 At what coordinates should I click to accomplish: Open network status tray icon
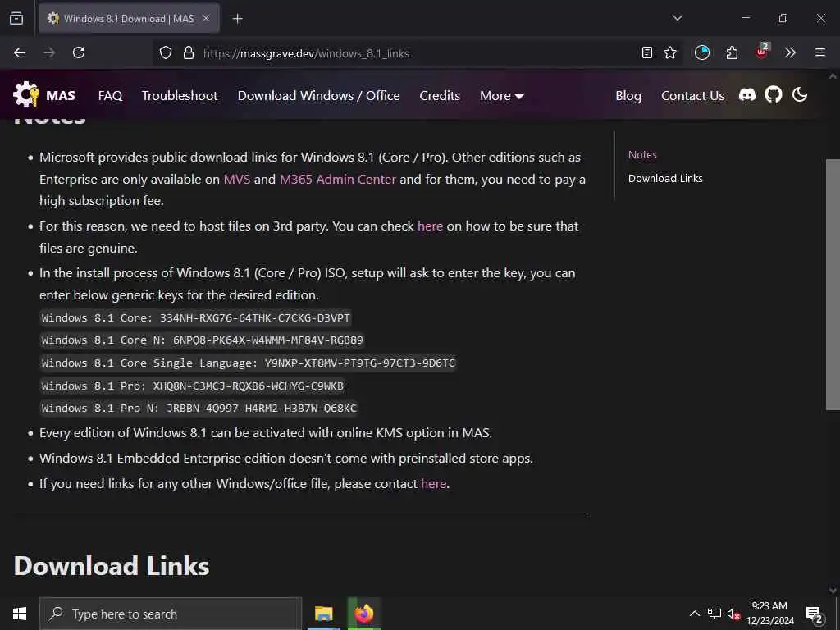714,614
